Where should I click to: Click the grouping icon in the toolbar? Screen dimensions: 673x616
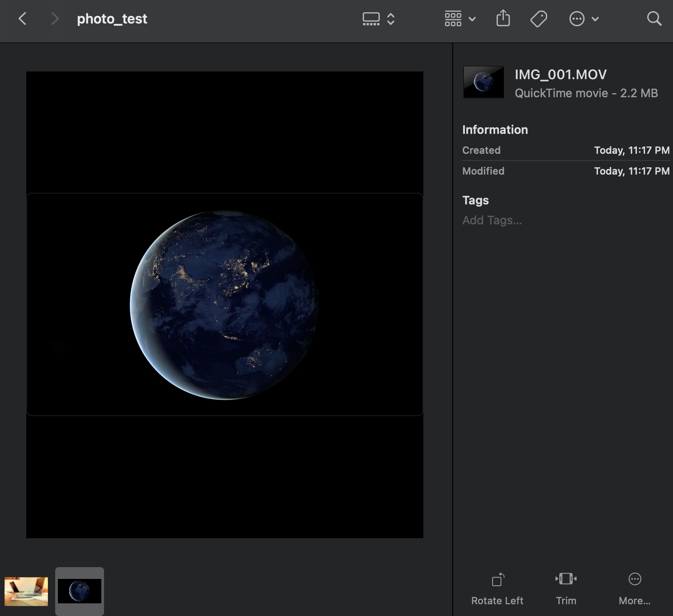pos(454,19)
